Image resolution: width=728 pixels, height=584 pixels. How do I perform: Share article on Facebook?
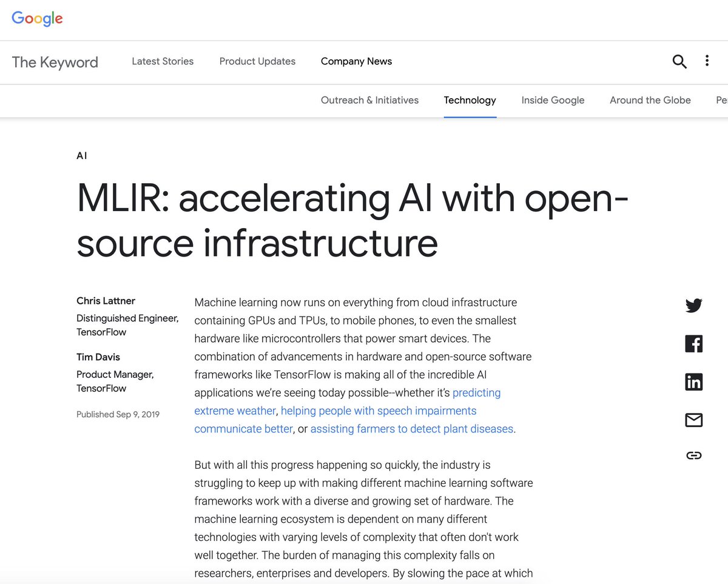(693, 344)
